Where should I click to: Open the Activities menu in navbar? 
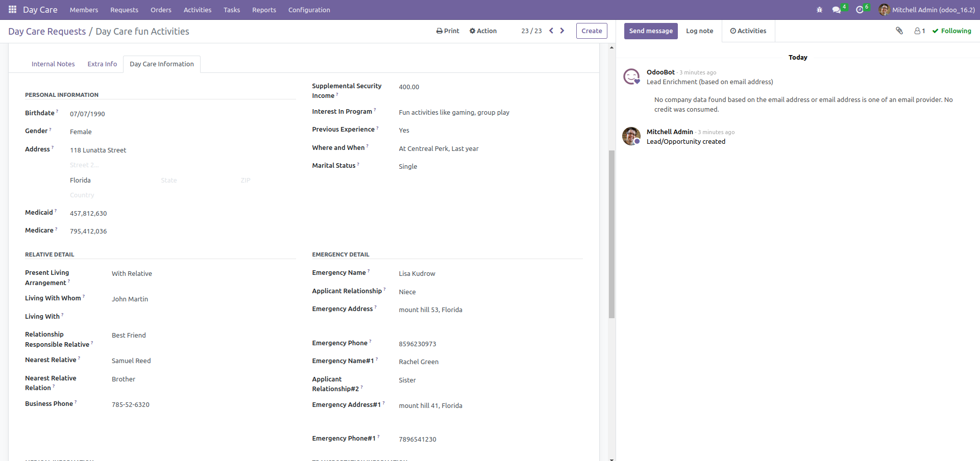point(198,10)
